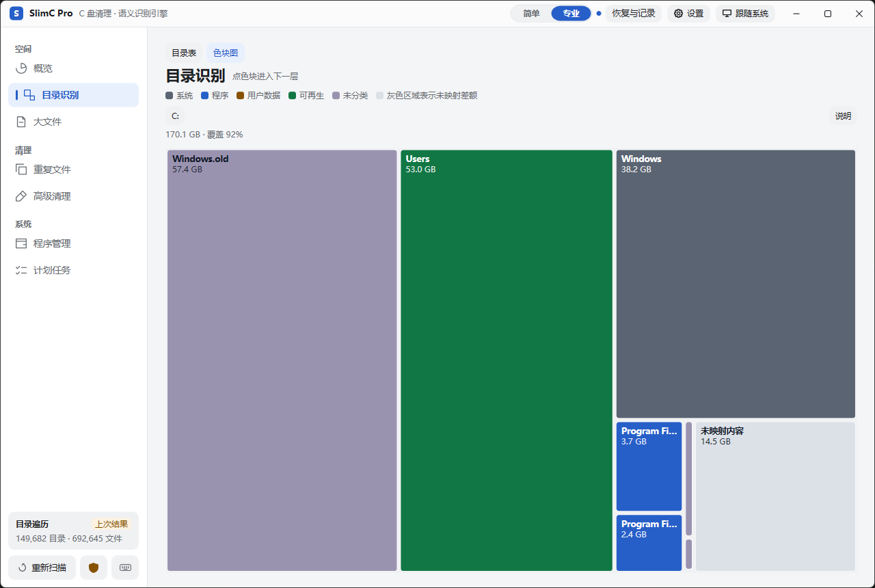
Task: Click the 点色块进入下一层 hint text
Action: (265, 77)
